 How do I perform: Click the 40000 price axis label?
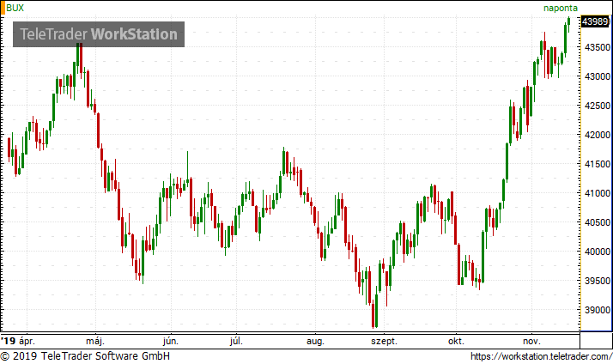[597, 252]
